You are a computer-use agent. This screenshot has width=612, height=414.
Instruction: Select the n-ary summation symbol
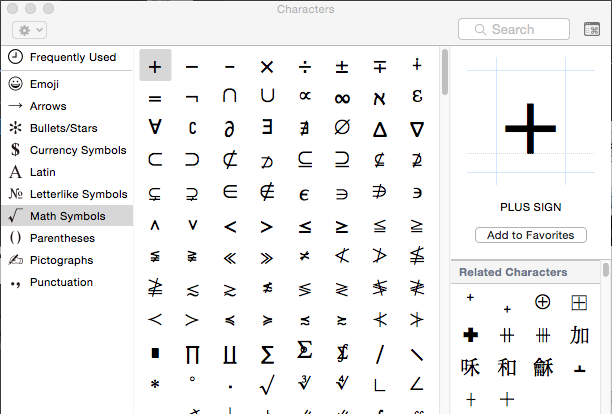point(267,354)
